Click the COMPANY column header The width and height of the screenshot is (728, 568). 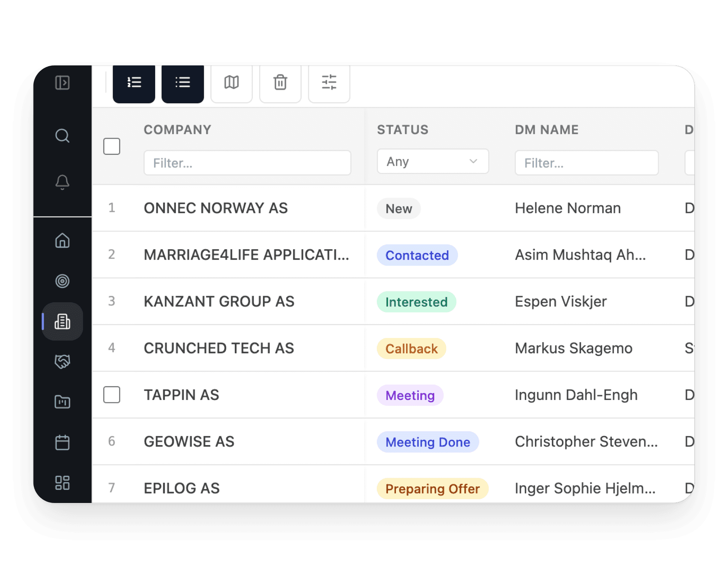[x=178, y=130]
